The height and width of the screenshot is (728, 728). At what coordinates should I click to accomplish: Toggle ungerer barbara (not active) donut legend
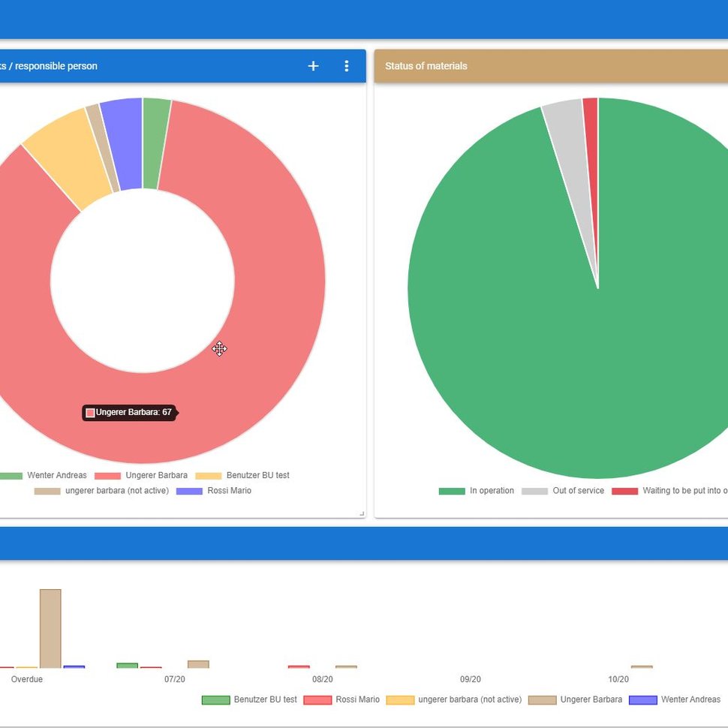(x=101, y=491)
